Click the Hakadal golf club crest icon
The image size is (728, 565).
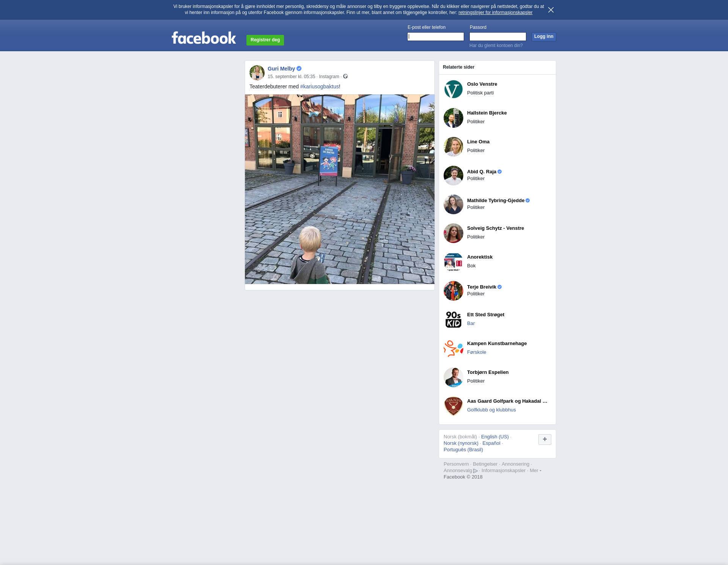point(453,406)
